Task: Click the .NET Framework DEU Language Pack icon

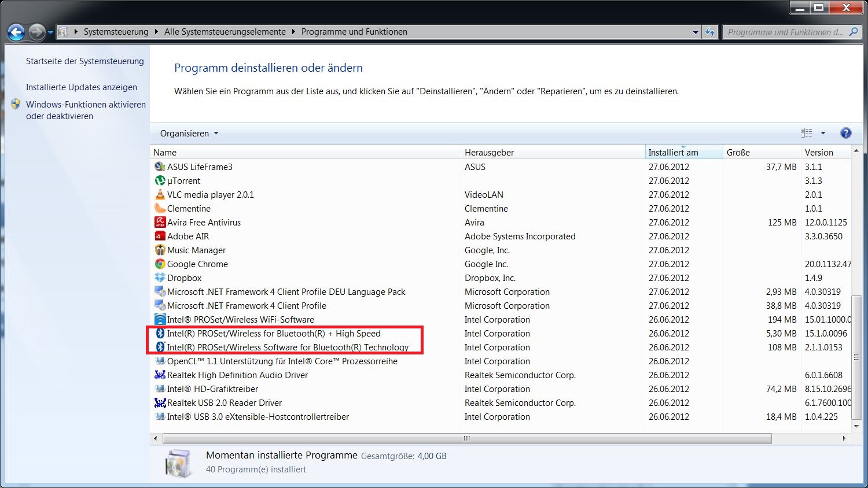Action: click(160, 291)
